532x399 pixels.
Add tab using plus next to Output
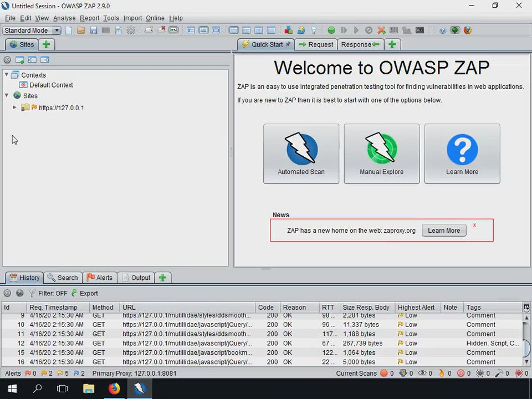(x=163, y=278)
